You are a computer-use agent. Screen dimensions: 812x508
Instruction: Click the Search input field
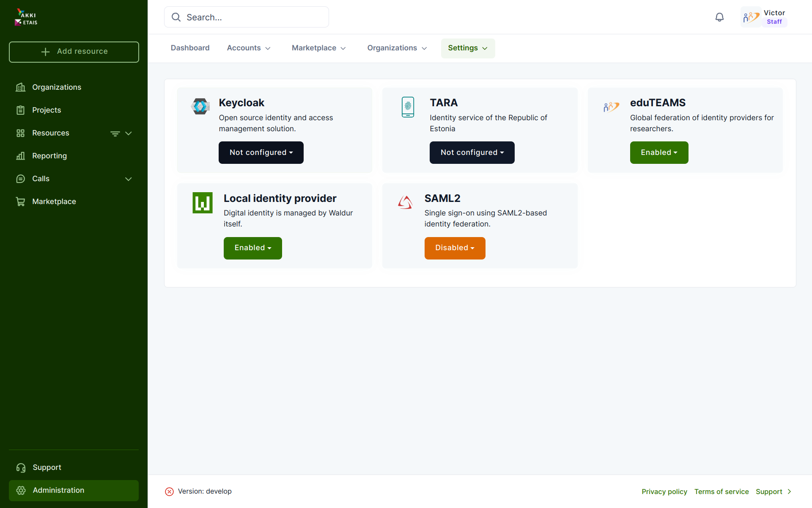pos(247,17)
